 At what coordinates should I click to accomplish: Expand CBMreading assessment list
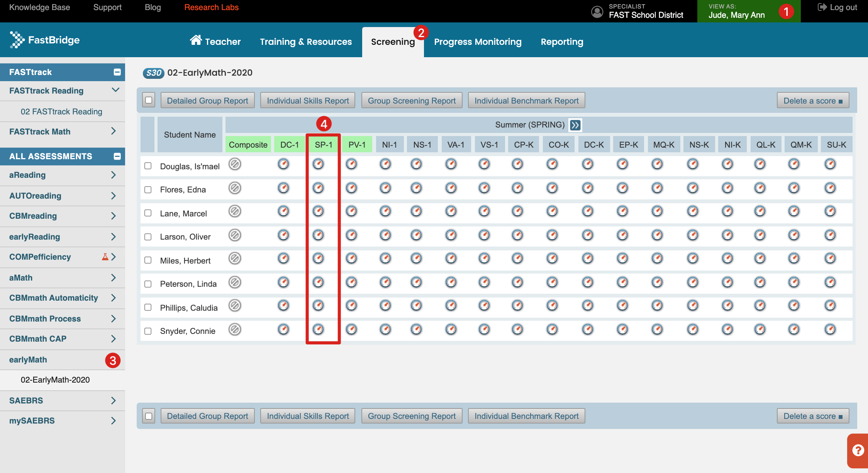[114, 216]
